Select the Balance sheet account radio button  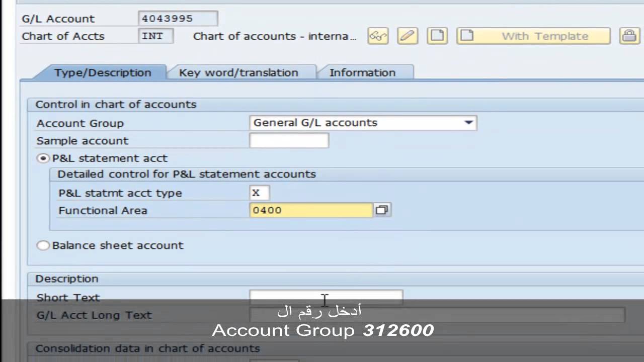click(x=43, y=245)
